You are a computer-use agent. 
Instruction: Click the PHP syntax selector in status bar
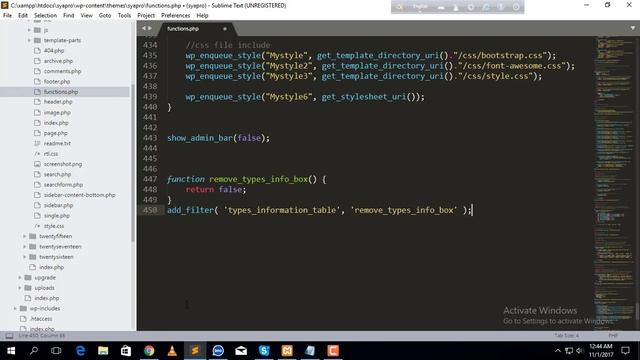613,336
